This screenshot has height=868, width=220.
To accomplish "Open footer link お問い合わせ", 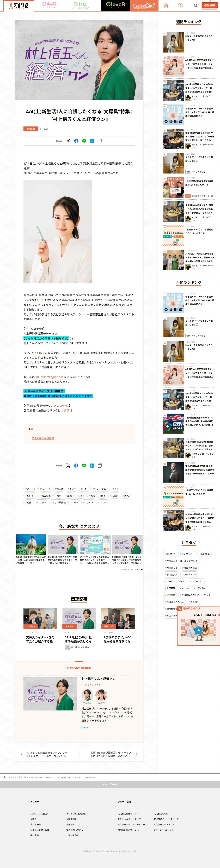I will 73,835.
